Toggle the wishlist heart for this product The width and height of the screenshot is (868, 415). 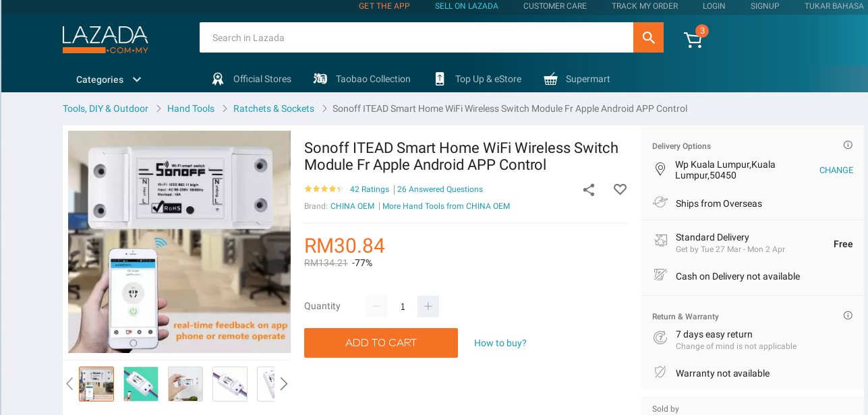coord(620,189)
